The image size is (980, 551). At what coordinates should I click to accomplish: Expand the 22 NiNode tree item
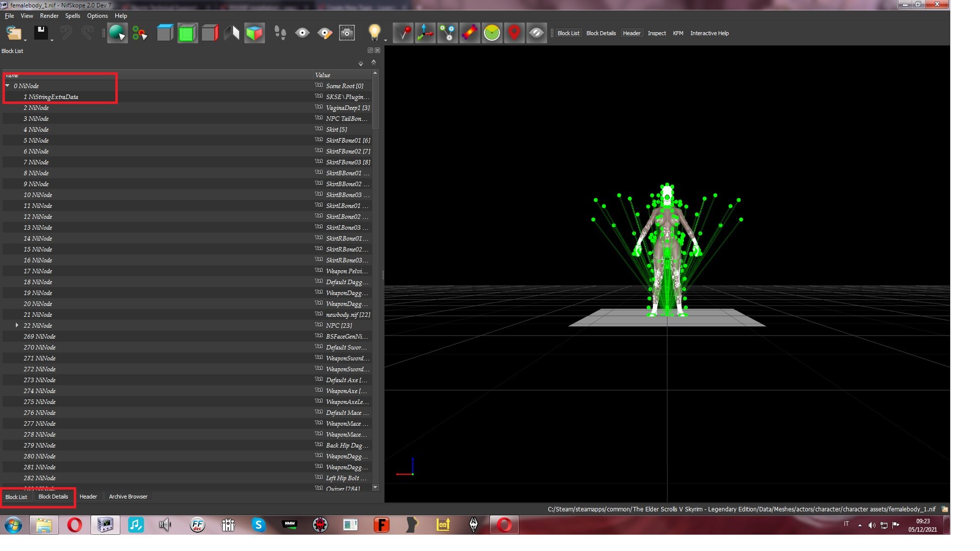(x=17, y=325)
